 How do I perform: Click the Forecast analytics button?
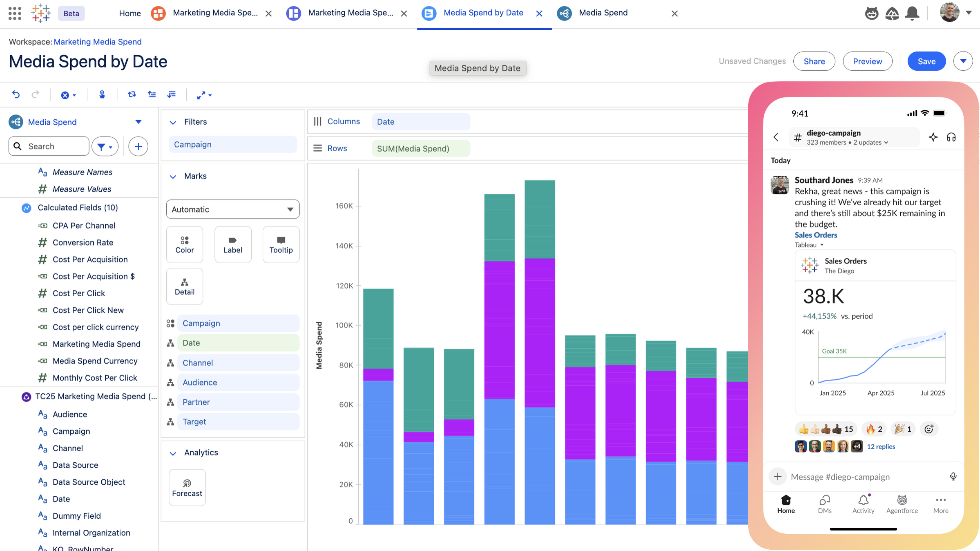click(x=187, y=487)
